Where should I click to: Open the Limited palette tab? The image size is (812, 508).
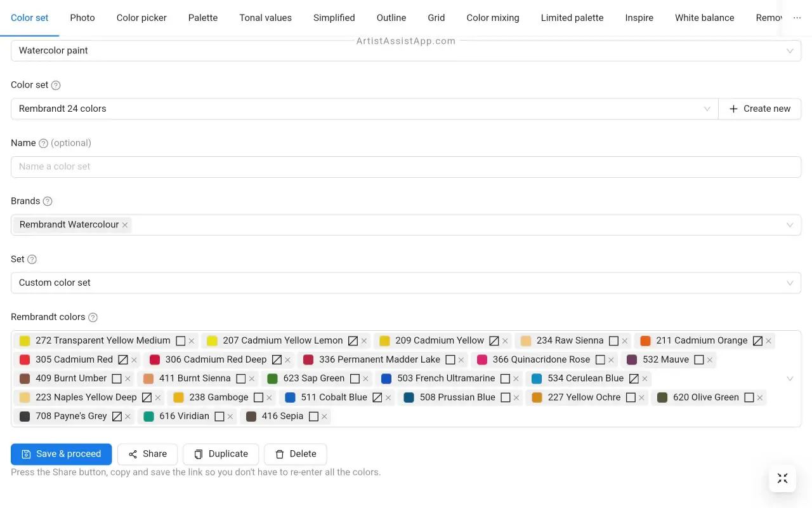(572, 18)
